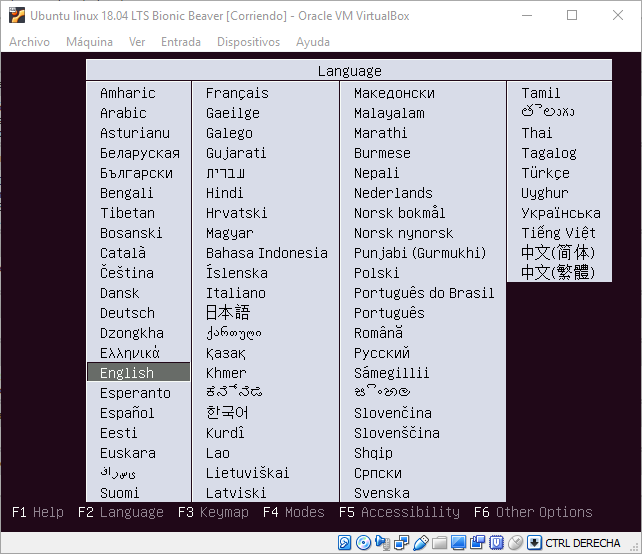Select 日本語 language

point(228,313)
